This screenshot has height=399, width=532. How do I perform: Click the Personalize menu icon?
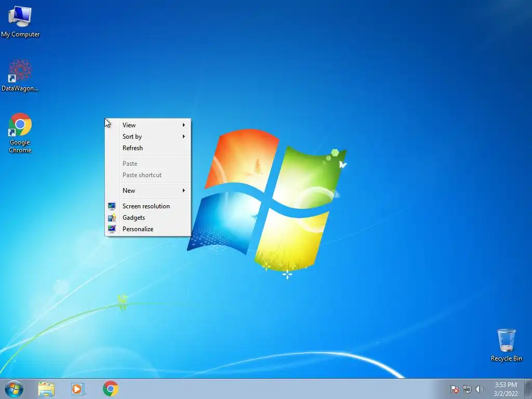112,229
